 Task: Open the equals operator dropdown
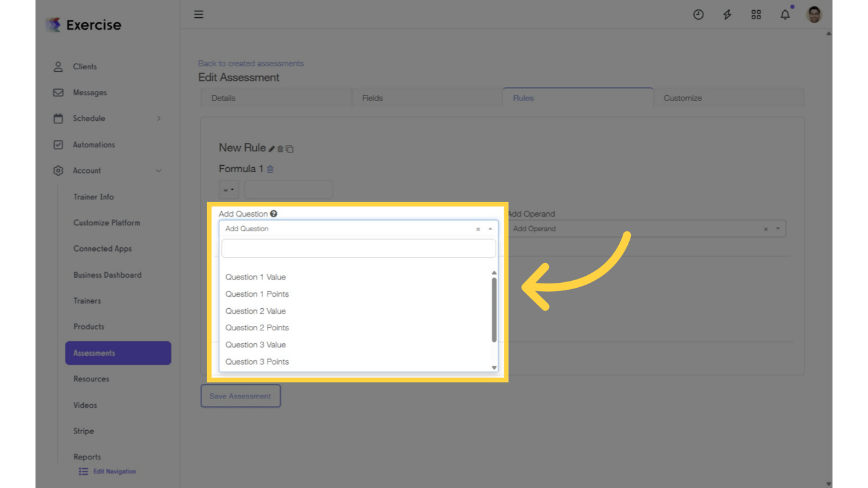click(x=228, y=189)
